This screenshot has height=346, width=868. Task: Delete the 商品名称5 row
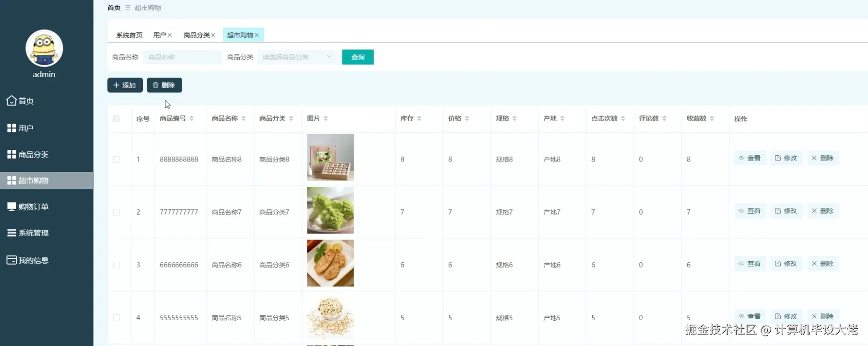(823, 316)
